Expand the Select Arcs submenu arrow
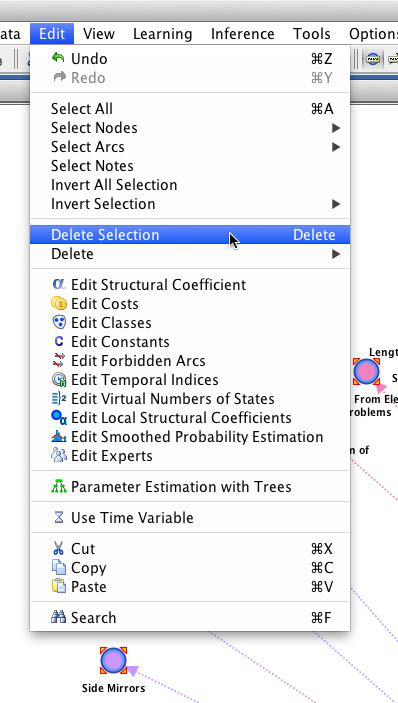 click(336, 147)
